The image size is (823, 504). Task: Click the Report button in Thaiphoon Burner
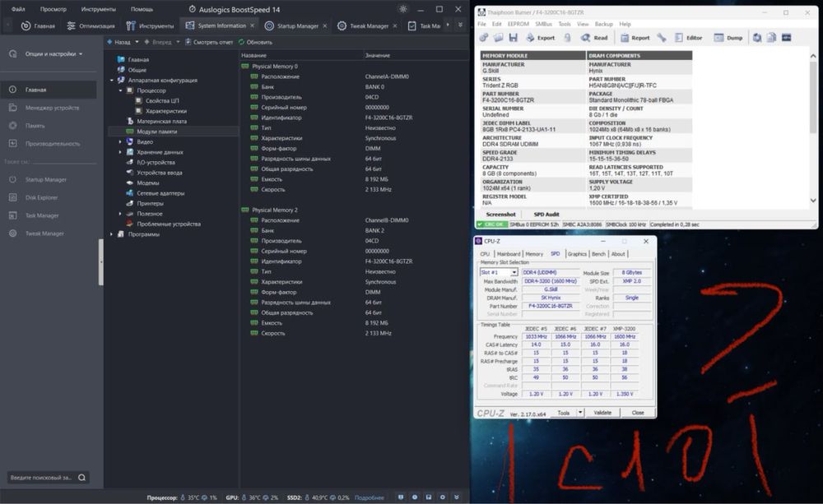[x=635, y=38]
